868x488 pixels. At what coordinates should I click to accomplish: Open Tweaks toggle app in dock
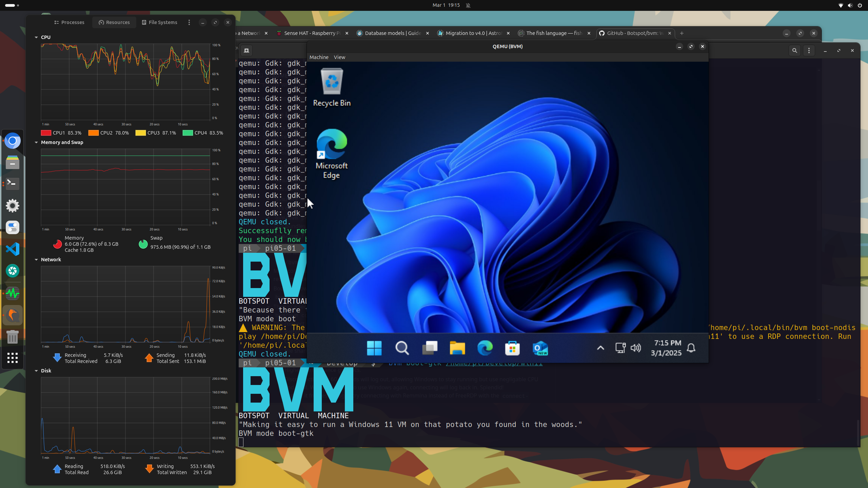point(13,227)
